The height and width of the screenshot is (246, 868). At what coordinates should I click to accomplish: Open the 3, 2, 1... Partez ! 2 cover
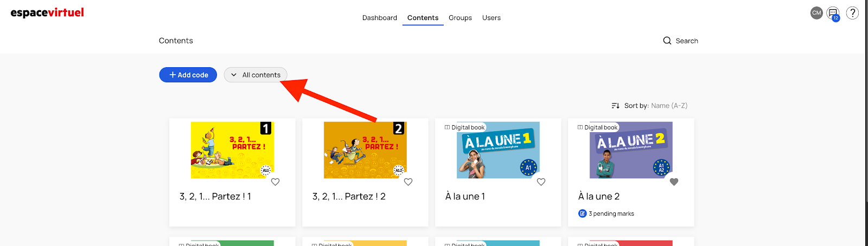pyautogui.click(x=365, y=150)
